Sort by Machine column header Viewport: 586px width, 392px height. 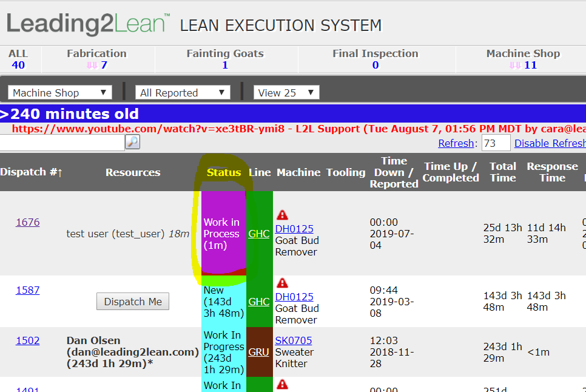[298, 173]
